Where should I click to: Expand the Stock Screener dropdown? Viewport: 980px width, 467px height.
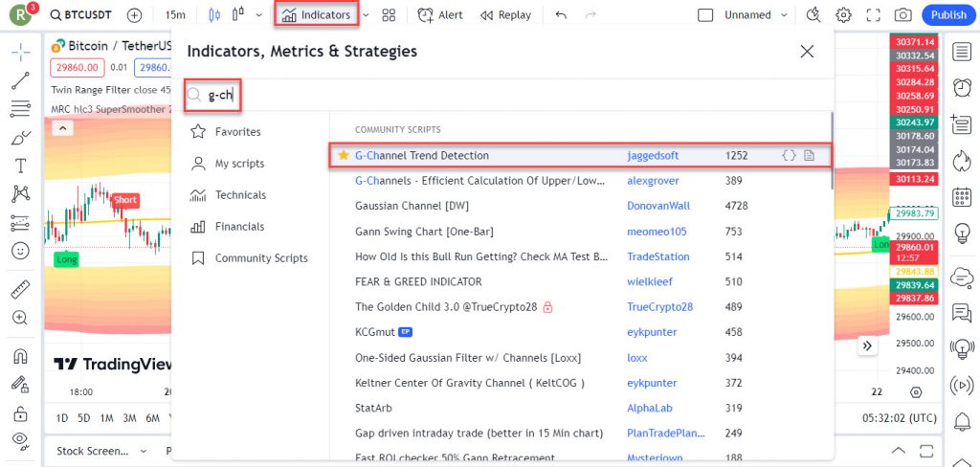click(x=144, y=451)
